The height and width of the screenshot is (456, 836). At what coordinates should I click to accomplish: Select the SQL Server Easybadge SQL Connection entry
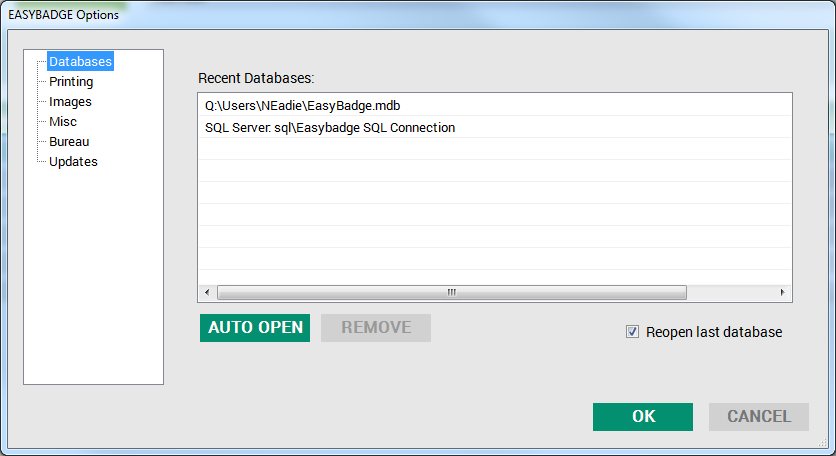tap(495, 127)
